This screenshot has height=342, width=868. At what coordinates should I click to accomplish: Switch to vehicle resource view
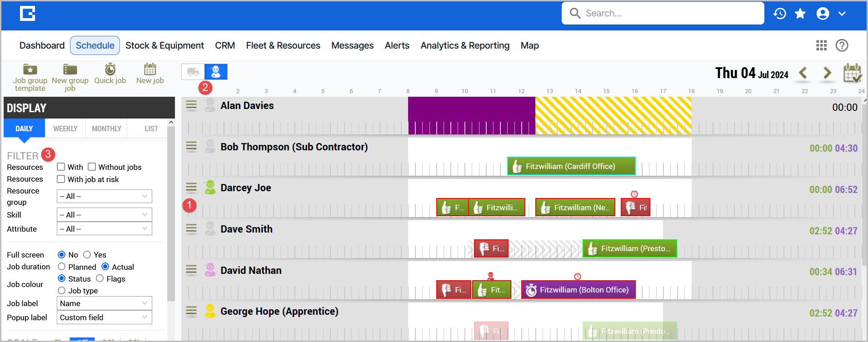[x=193, y=72]
